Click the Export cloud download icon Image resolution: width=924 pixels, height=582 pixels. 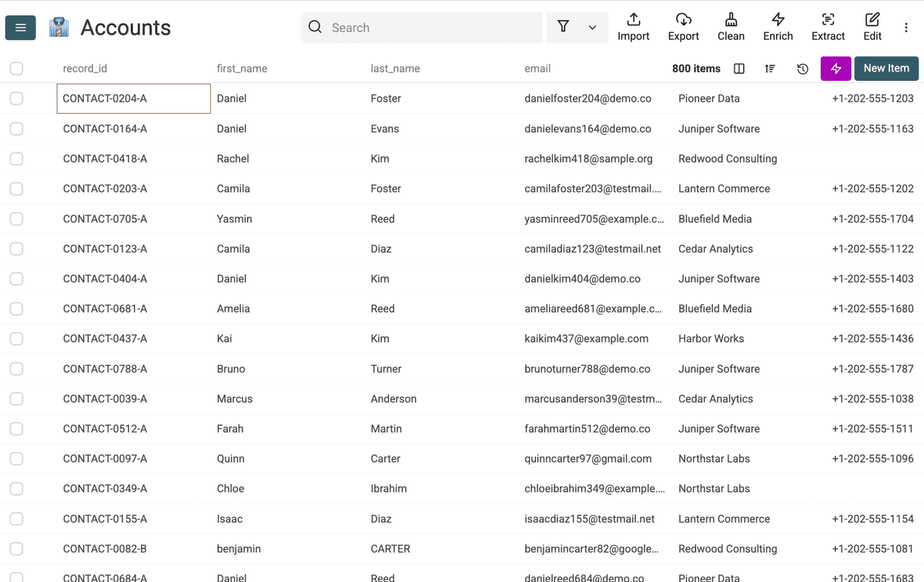[684, 19]
